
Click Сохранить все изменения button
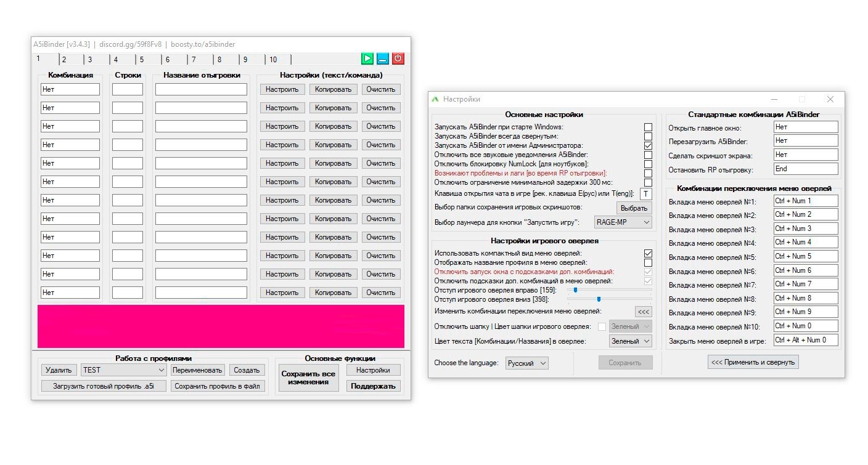[308, 378]
